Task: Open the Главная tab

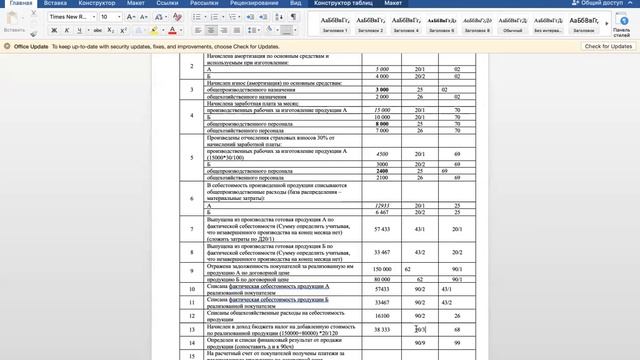Action: pyautogui.click(x=20, y=3)
